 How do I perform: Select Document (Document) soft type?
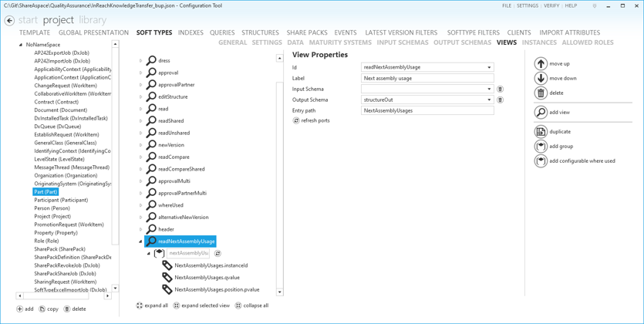tap(61, 110)
